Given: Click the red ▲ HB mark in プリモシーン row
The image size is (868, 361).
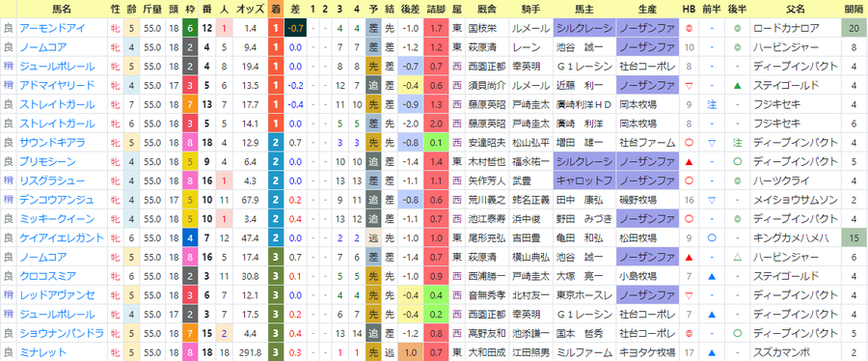Looking at the screenshot, I should pyautogui.click(x=690, y=162).
